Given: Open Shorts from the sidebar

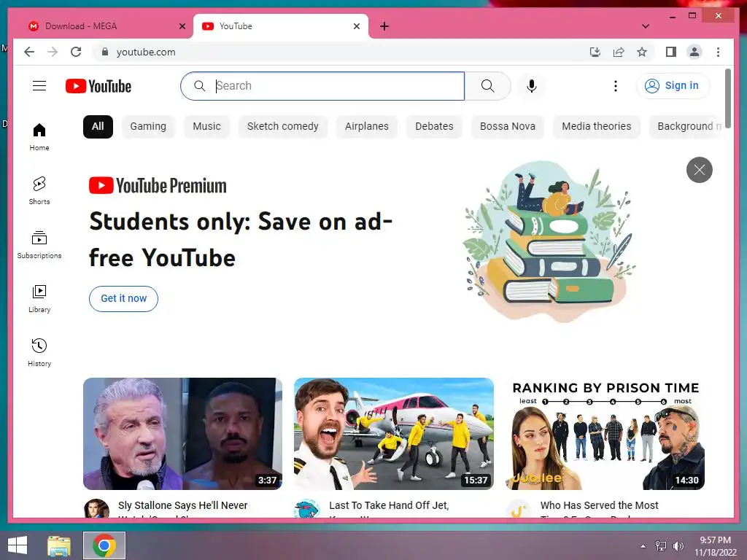Looking at the screenshot, I should [x=39, y=190].
